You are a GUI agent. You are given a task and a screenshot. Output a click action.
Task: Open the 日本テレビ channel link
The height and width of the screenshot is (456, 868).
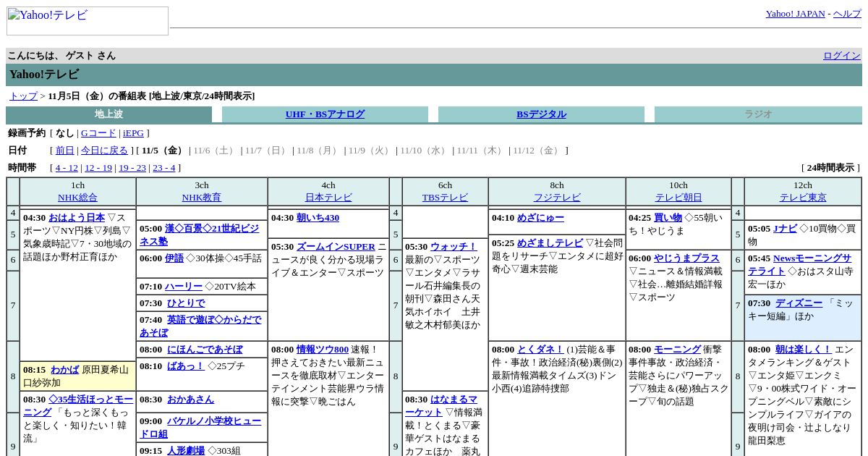coord(328,198)
